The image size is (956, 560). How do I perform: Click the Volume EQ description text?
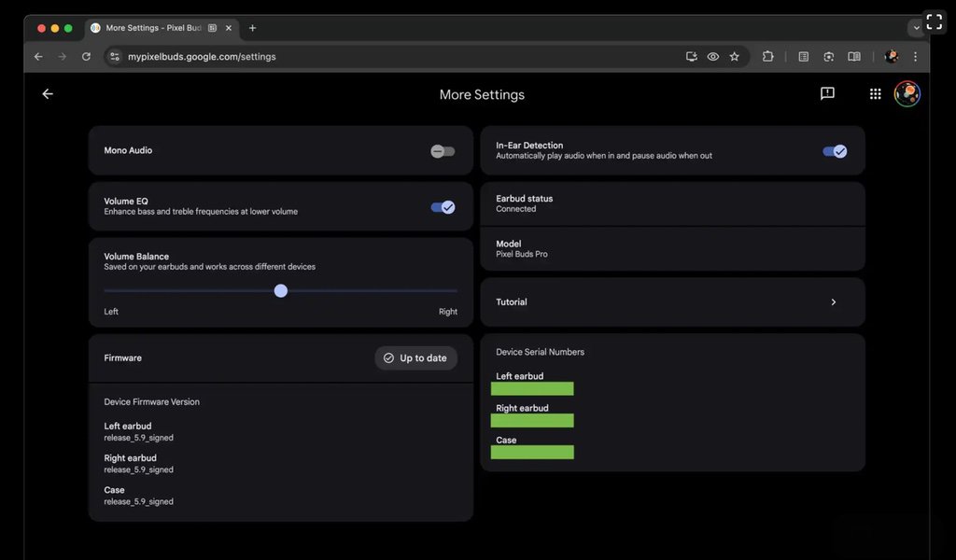coord(201,212)
